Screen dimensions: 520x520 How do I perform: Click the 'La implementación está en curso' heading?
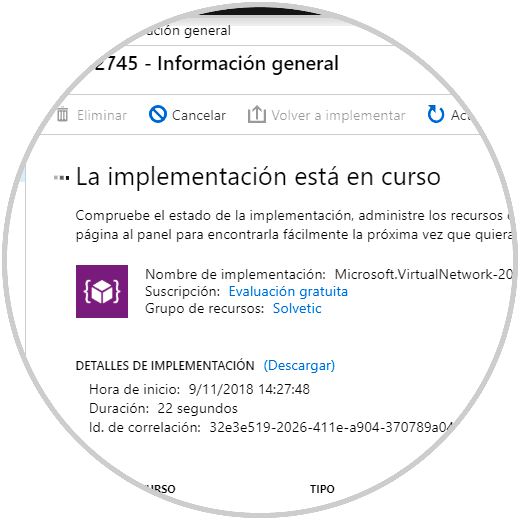point(258,177)
